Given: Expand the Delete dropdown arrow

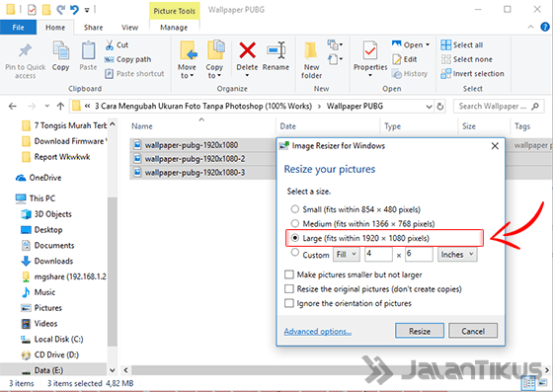Looking at the screenshot, I should (247, 75).
